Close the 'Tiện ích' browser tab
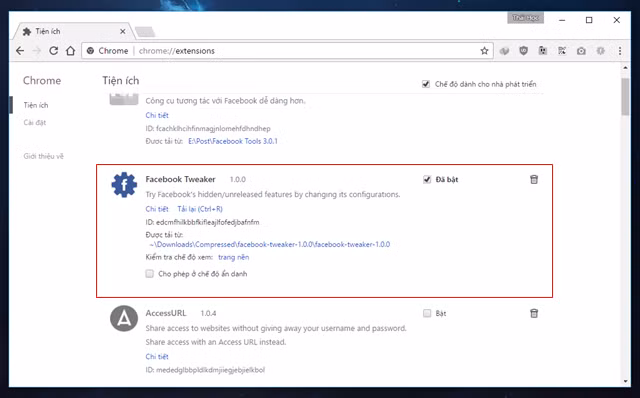Screen dimensions: 640x398 coord(122,31)
